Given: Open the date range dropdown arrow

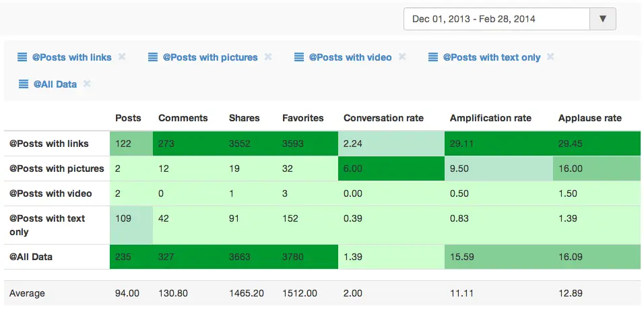Looking at the screenshot, I should tap(602, 19).
